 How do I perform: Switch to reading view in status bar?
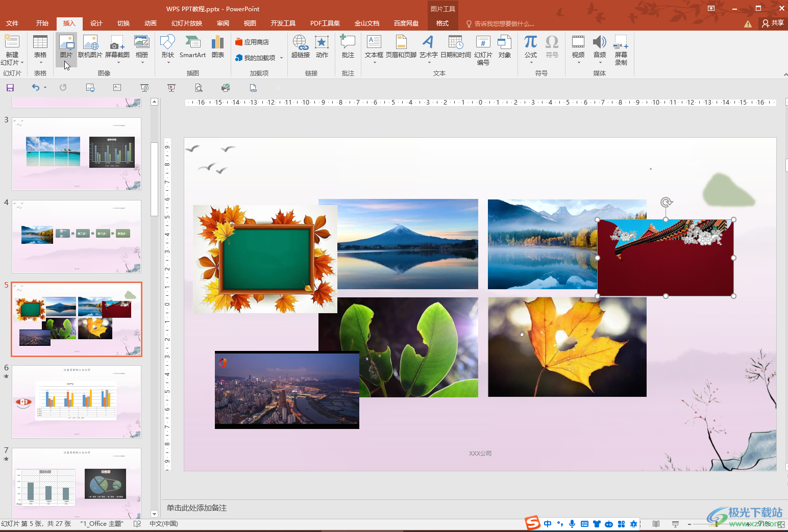[x=656, y=524]
